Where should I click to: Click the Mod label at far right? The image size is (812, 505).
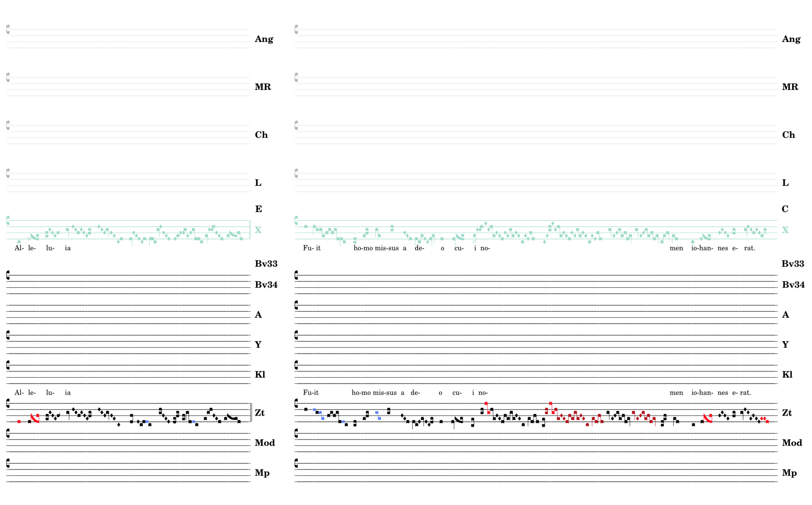coord(792,443)
